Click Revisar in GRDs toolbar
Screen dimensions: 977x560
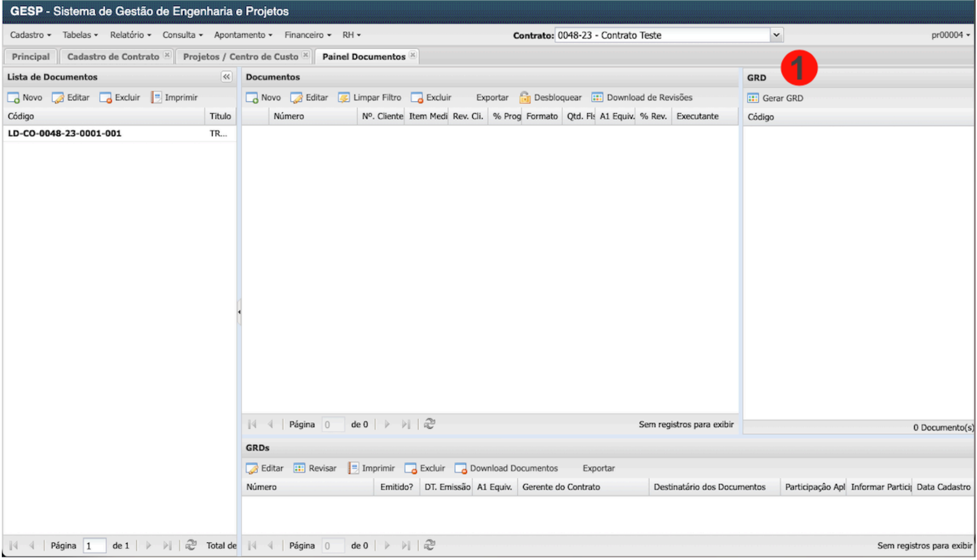[x=315, y=468]
